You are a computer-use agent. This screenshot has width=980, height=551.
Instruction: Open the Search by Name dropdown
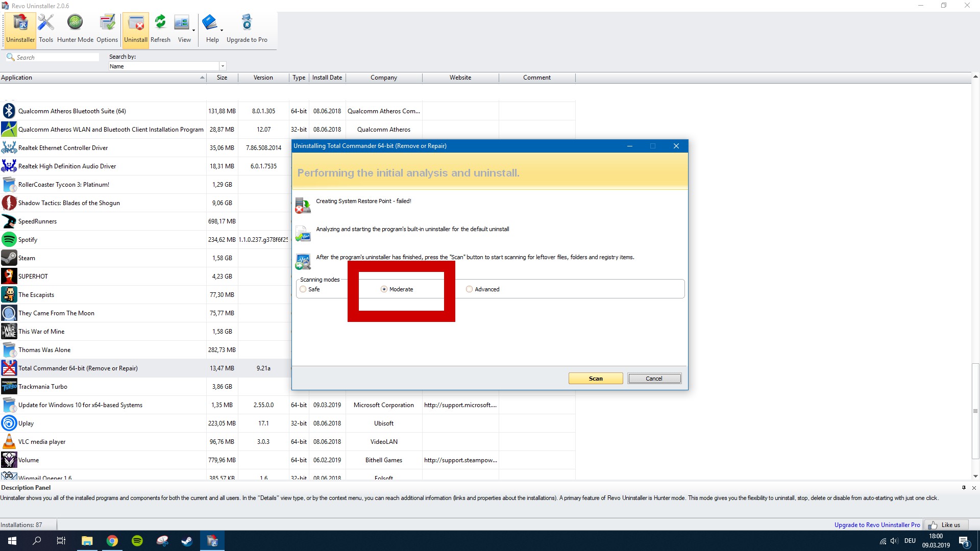223,66
